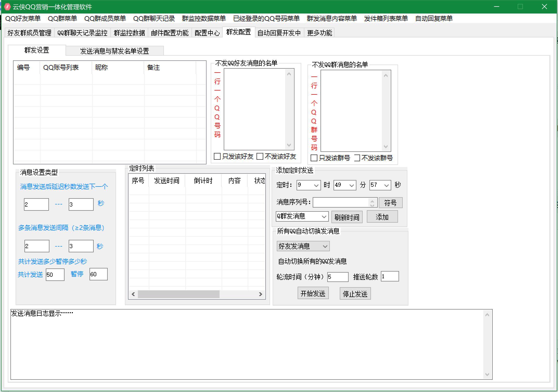Switch to the 好友群成员管理 tab
The width and height of the screenshot is (558, 392).
pos(29,33)
